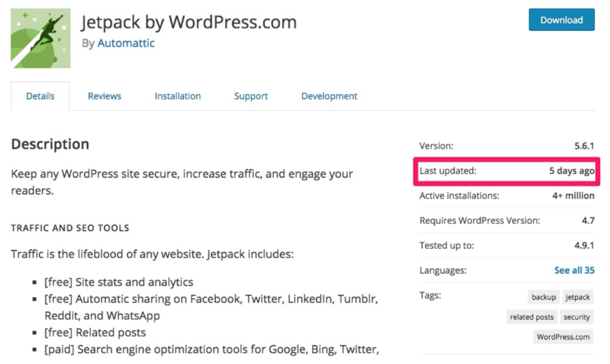The width and height of the screenshot is (610, 364).
Task: Go to the Support tab
Action: coord(251,96)
